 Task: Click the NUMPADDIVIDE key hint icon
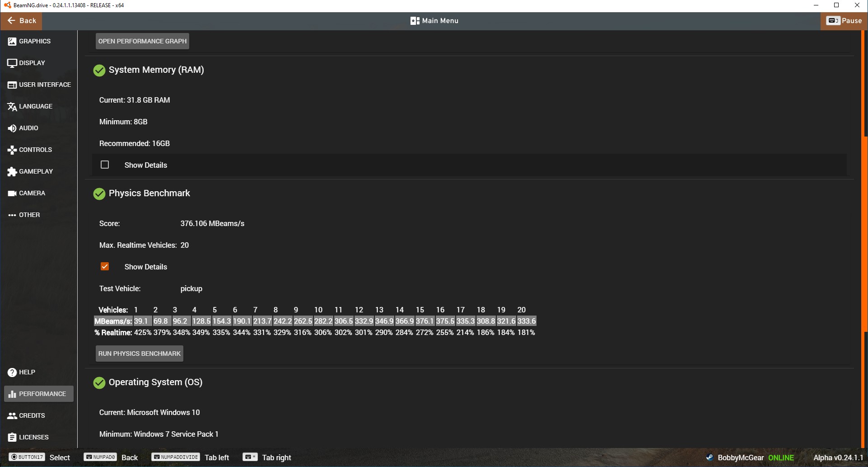tap(175, 457)
